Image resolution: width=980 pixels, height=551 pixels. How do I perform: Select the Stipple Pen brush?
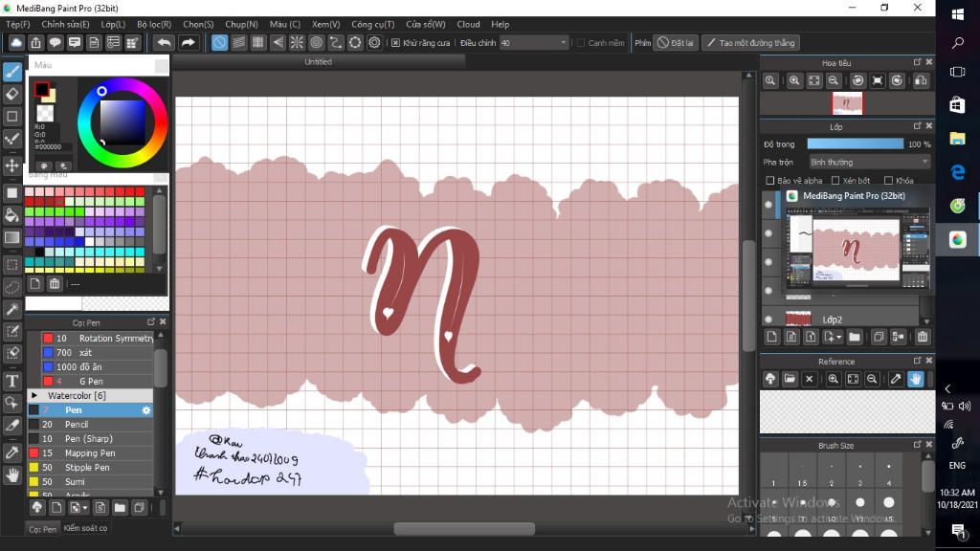pyautogui.click(x=91, y=467)
